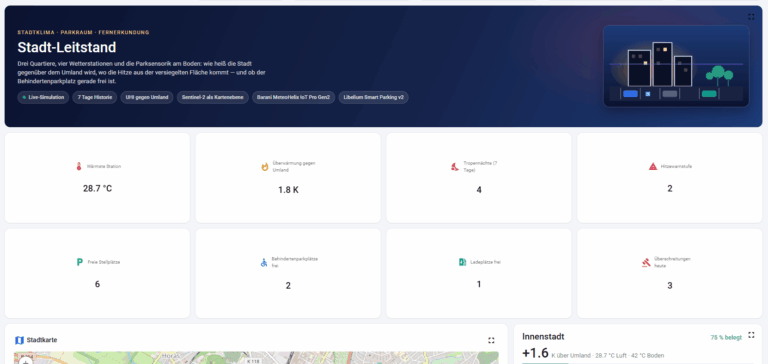Screen dimensions: 768x364
Task: Click the Hitzewarnstufe label
Action: 676,167
